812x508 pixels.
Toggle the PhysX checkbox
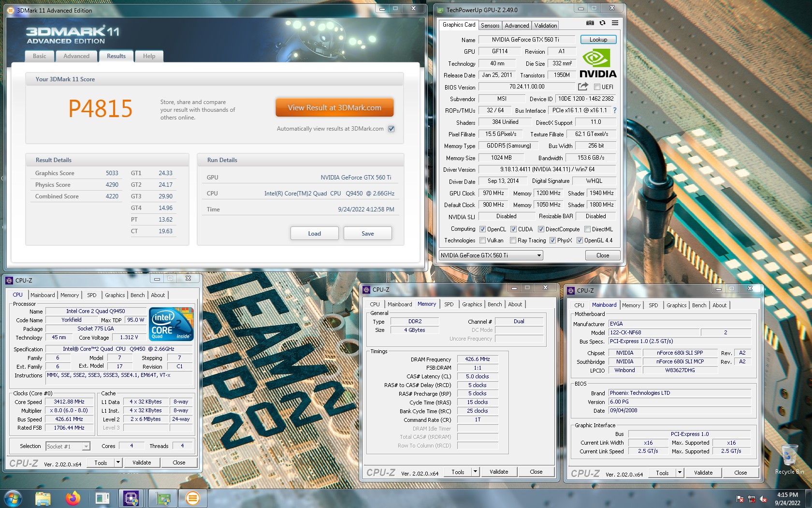(552, 240)
